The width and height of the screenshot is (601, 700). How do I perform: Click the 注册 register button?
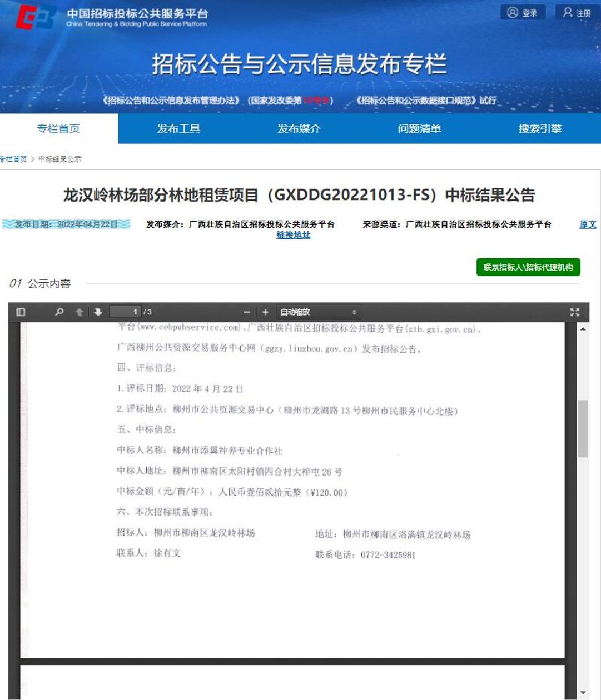point(577,13)
